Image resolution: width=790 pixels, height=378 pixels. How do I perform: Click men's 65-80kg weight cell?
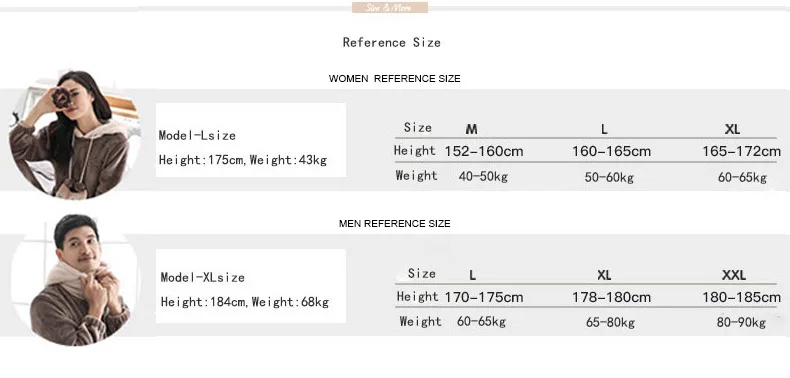click(610, 323)
